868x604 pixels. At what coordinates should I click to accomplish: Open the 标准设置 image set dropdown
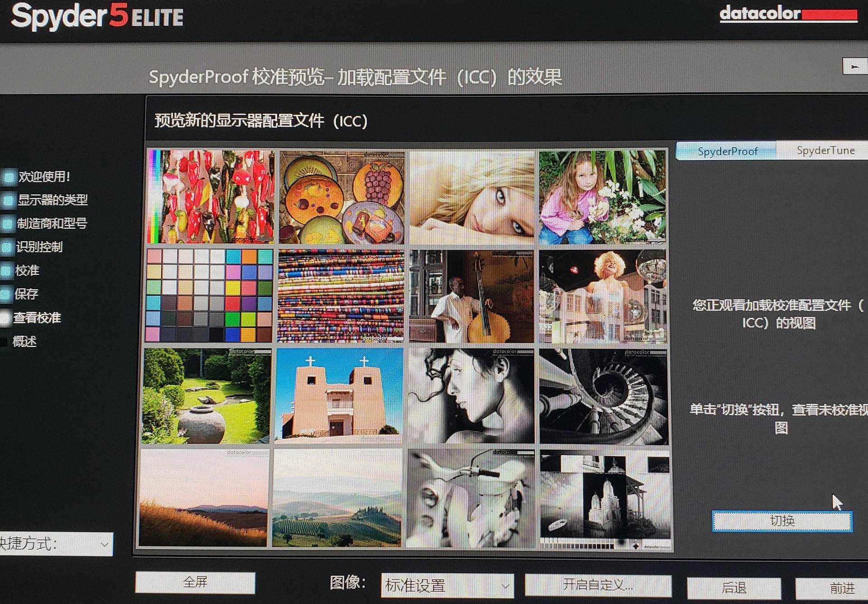[x=447, y=585]
